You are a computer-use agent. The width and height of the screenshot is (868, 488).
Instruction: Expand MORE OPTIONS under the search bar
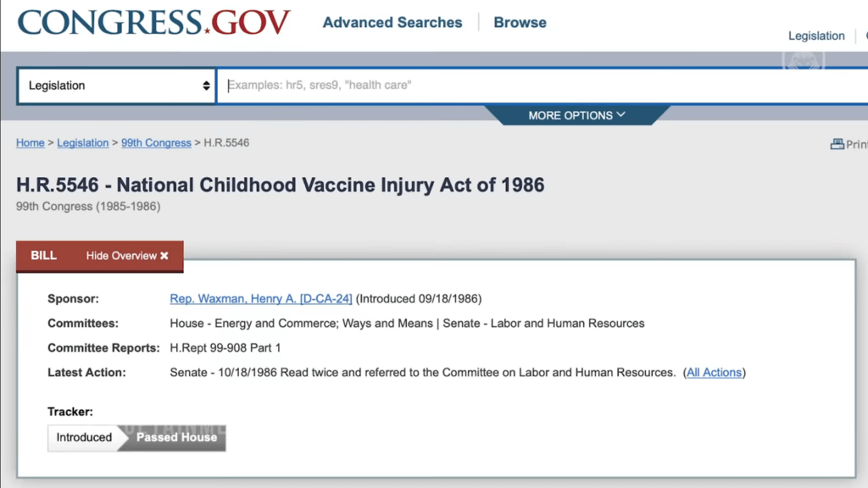point(576,115)
